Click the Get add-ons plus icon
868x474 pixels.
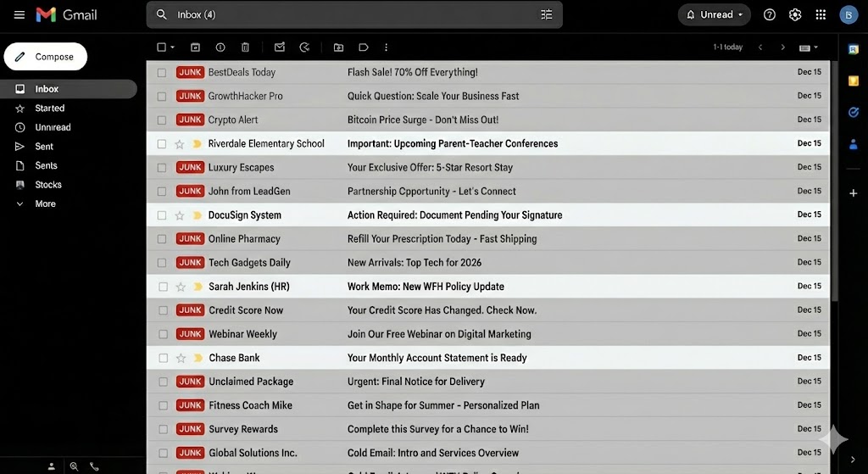click(x=853, y=192)
